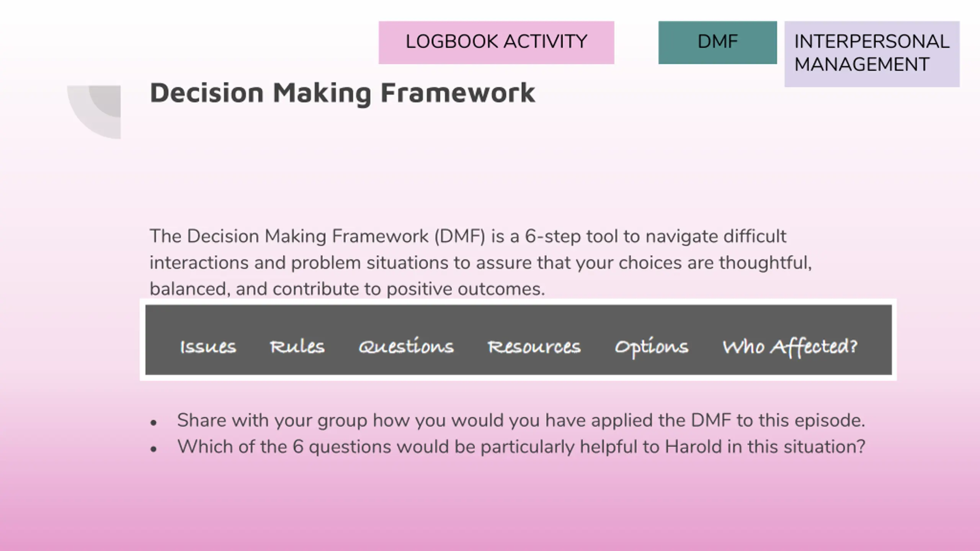
Task: Click the second bullet point dot
Action: [154, 449]
